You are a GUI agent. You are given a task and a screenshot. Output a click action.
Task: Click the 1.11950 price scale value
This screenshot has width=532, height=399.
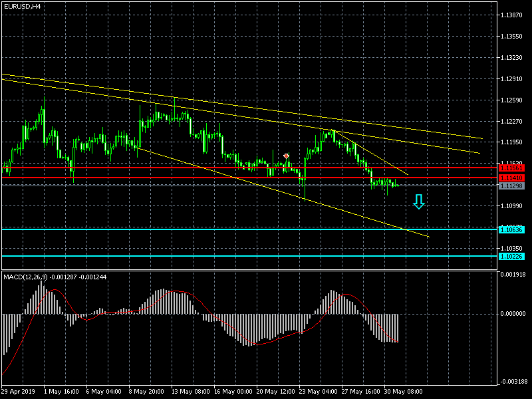[511, 142]
